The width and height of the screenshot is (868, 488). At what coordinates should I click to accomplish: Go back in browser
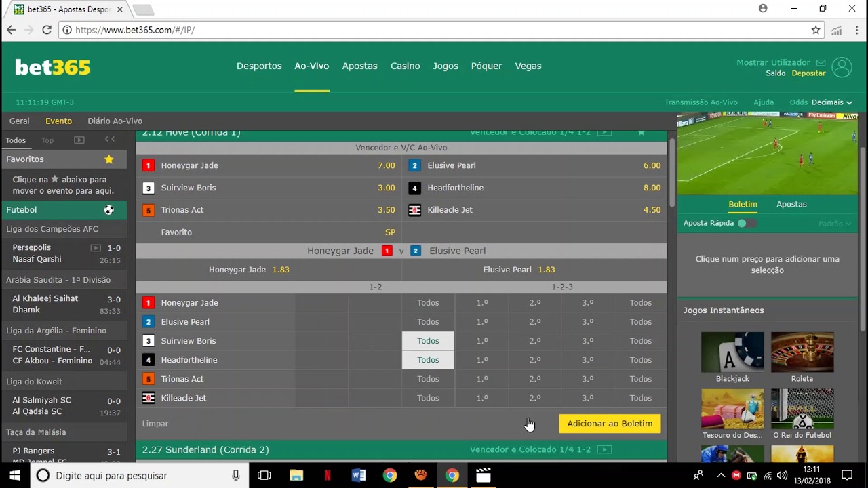(12, 30)
